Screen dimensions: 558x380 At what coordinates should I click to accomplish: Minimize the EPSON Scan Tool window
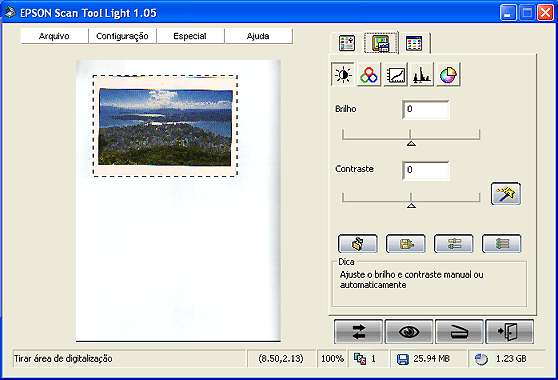508,13
